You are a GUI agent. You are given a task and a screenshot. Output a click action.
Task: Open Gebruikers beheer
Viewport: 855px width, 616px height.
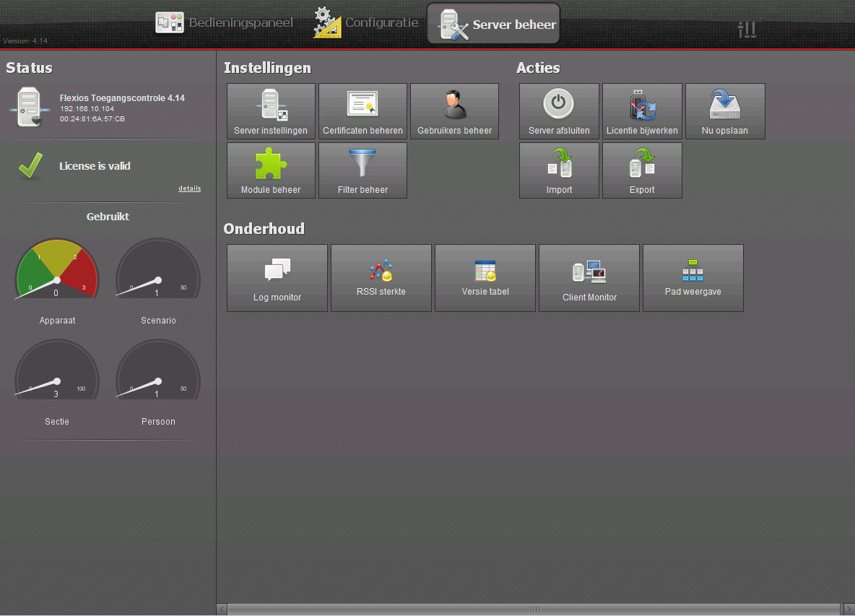click(x=454, y=111)
